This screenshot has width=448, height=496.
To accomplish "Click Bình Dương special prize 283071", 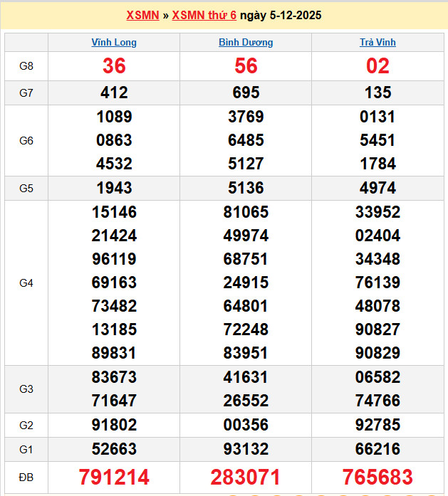I will [x=246, y=477].
